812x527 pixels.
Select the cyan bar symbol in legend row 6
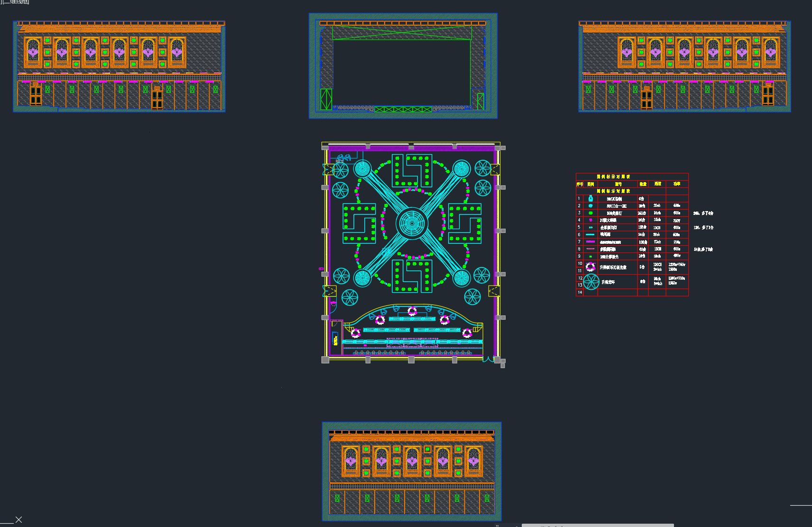[591, 235]
